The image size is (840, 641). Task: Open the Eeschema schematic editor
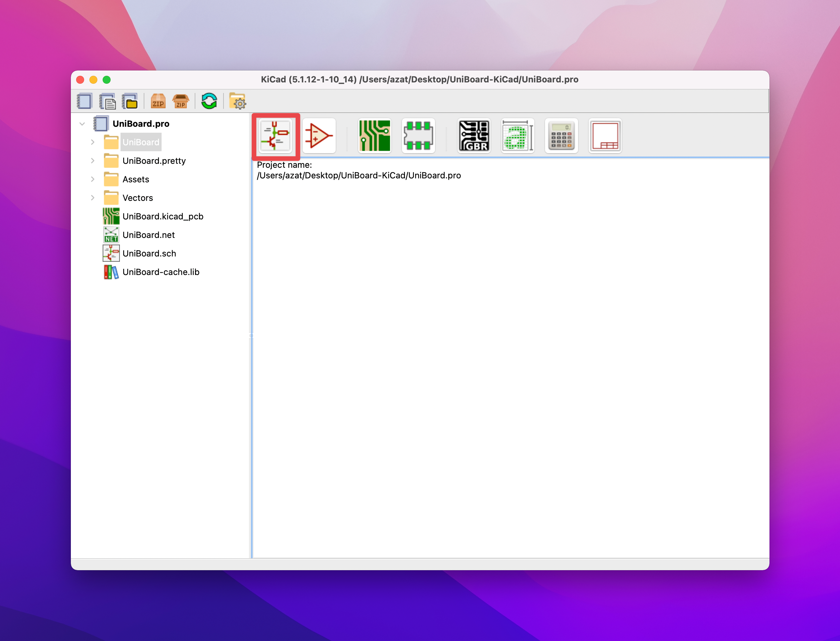click(x=275, y=136)
